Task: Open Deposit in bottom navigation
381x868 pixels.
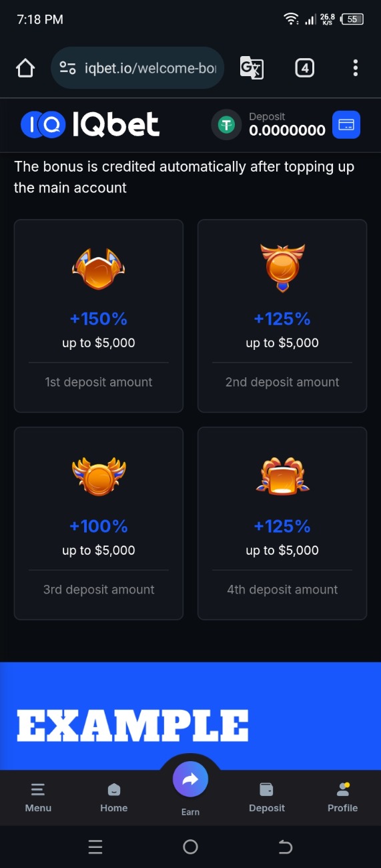Action: point(267,798)
